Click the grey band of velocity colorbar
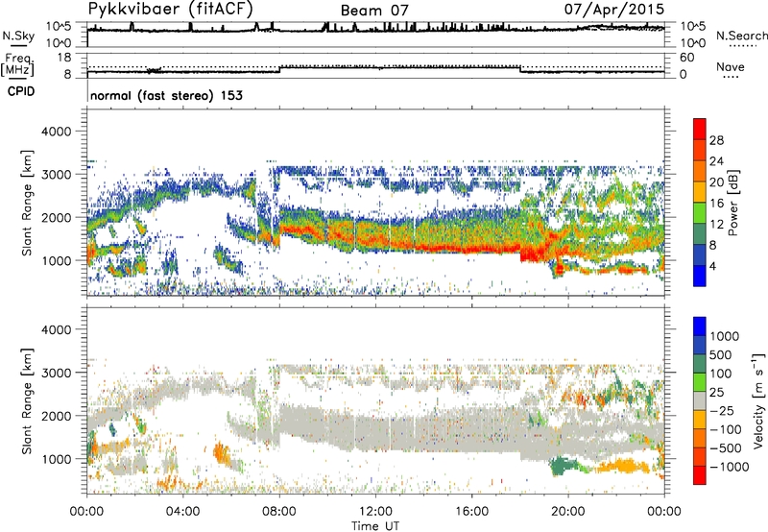Screen dimensions: 768x532 [700, 401]
